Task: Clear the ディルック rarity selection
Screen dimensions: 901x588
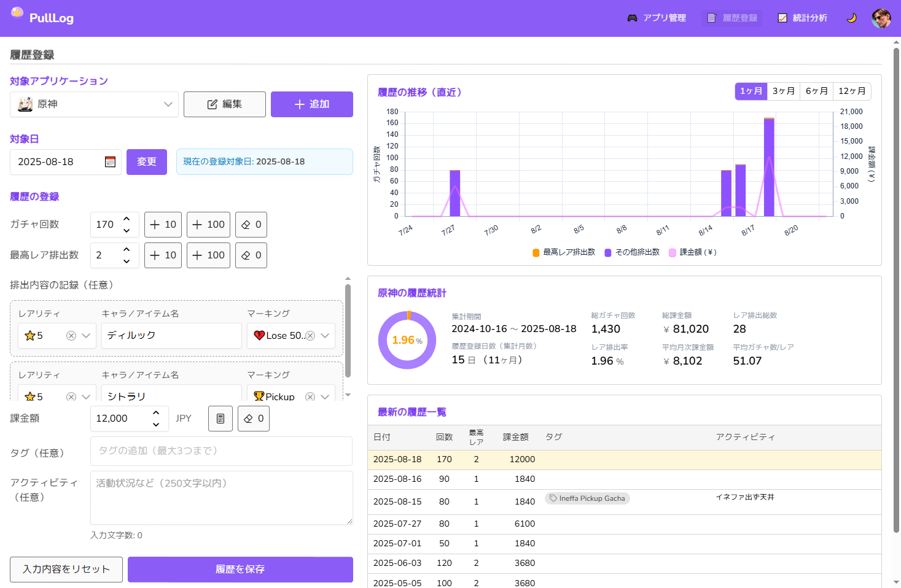Action: 71,336
